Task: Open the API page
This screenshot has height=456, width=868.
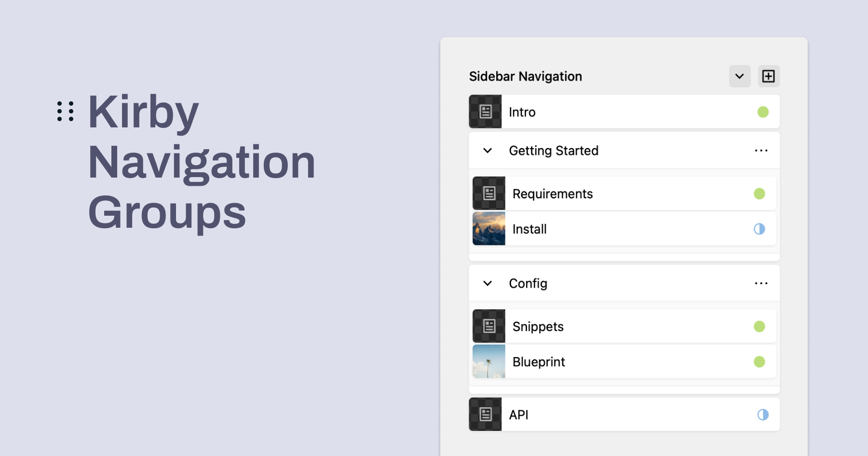Action: [x=518, y=414]
